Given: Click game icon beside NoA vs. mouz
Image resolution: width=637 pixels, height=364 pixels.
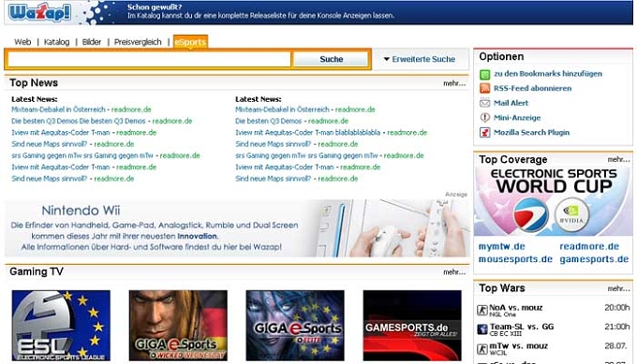Looking at the screenshot, I should click(482, 311).
